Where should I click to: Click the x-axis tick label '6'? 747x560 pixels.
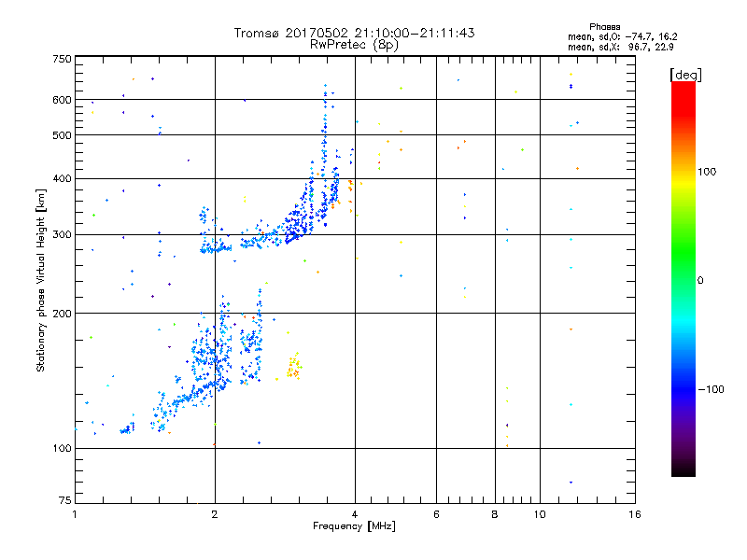(x=436, y=514)
